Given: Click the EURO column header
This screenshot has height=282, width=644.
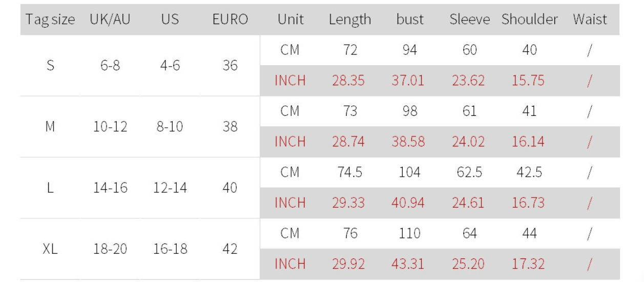Looking at the screenshot, I should (x=230, y=20).
